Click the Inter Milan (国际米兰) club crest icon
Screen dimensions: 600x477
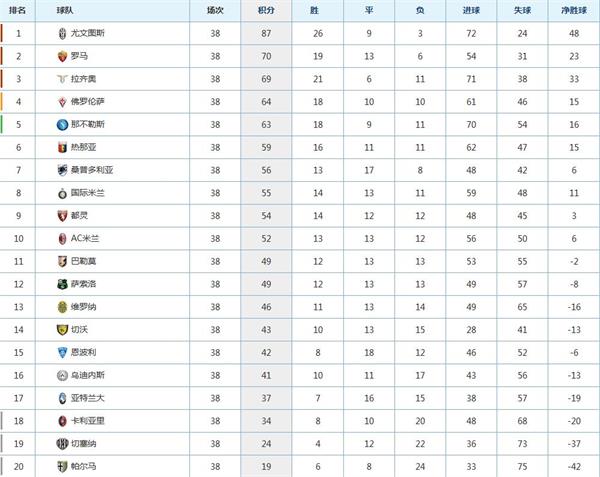coord(63,192)
